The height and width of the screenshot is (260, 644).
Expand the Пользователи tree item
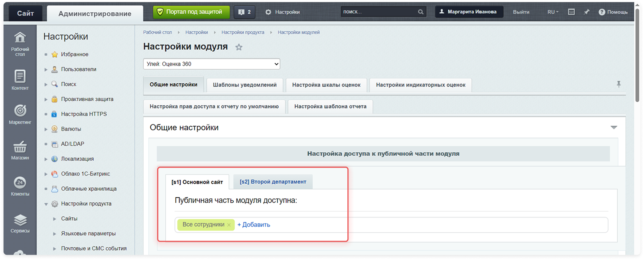tap(46, 70)
